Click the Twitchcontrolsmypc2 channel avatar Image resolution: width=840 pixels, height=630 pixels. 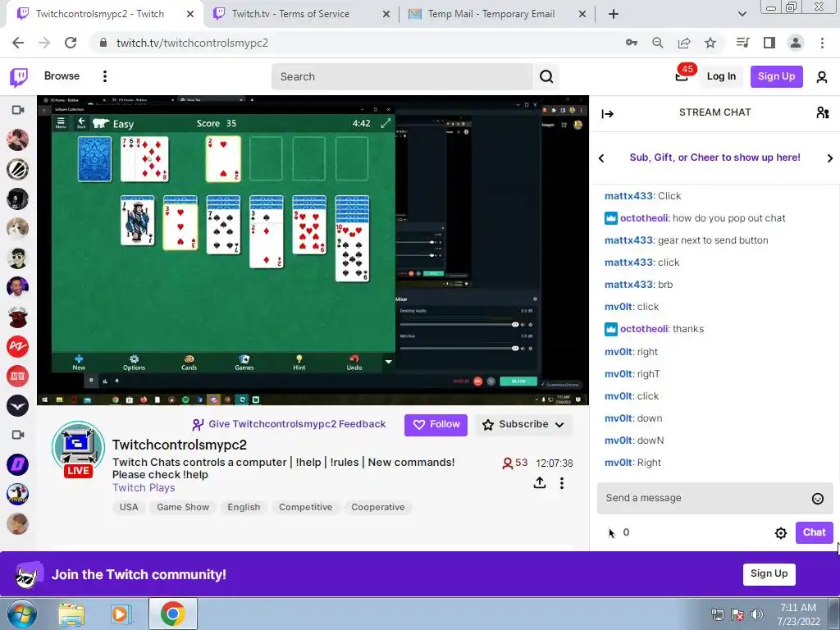tap(78, 449)
